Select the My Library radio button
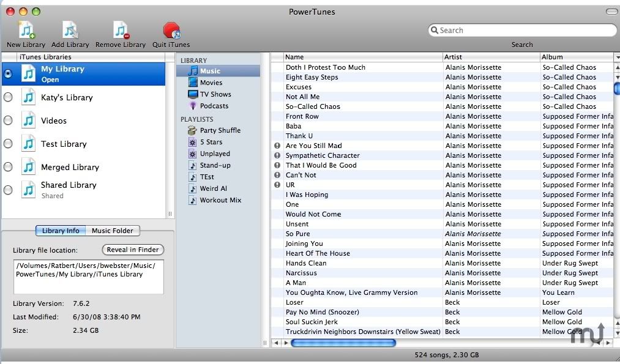The image size is (620, 364). point(8,74)
